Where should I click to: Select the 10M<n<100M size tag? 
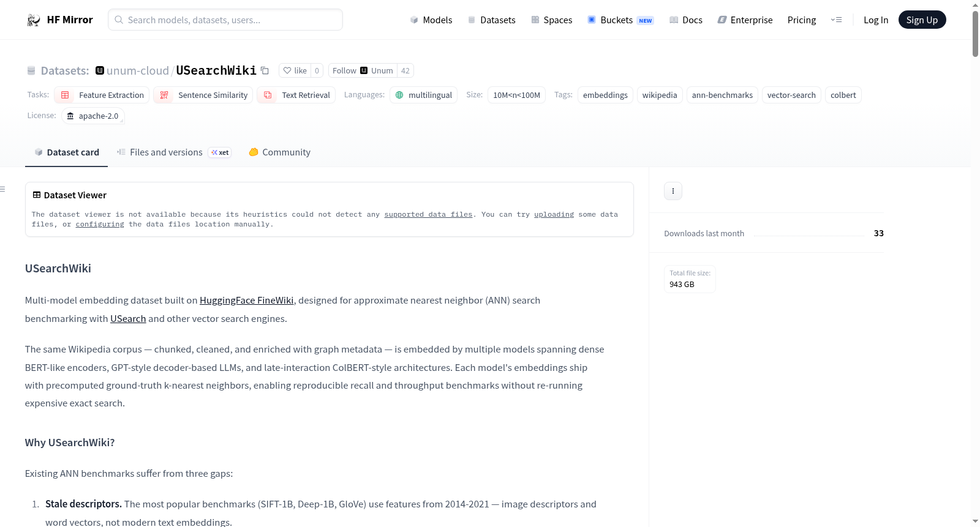tap(516, 95)
